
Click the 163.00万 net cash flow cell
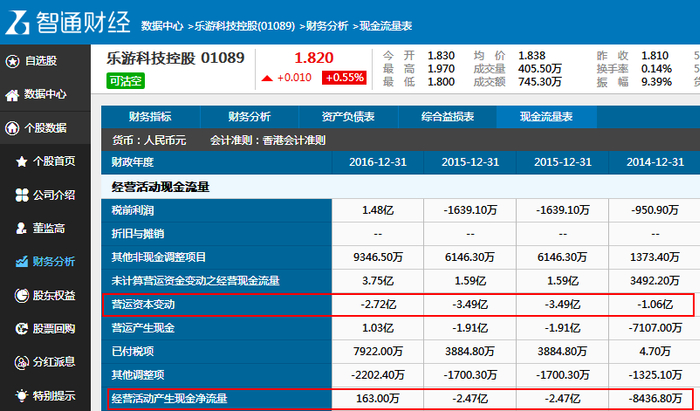point(378,399)
